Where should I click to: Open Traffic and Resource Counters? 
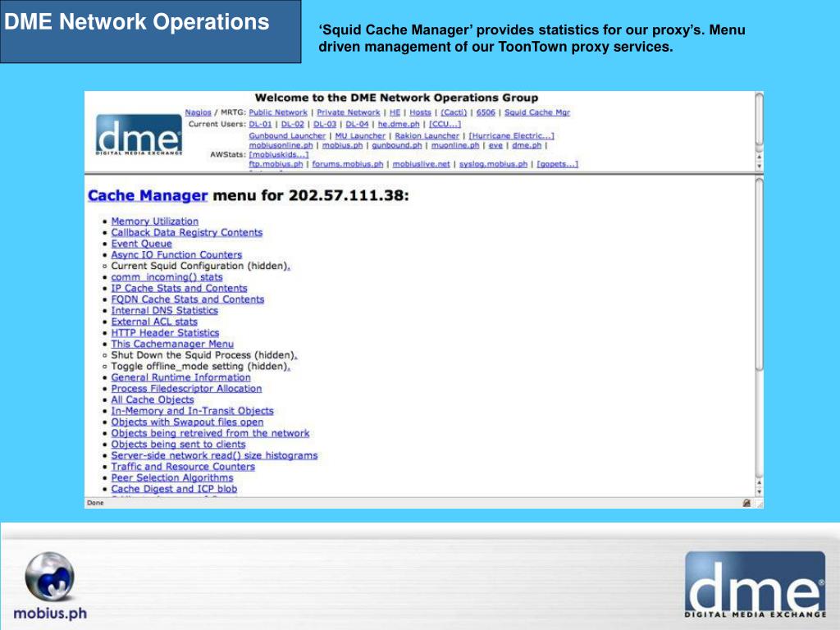pyautogui.click(x=183, y=467)
